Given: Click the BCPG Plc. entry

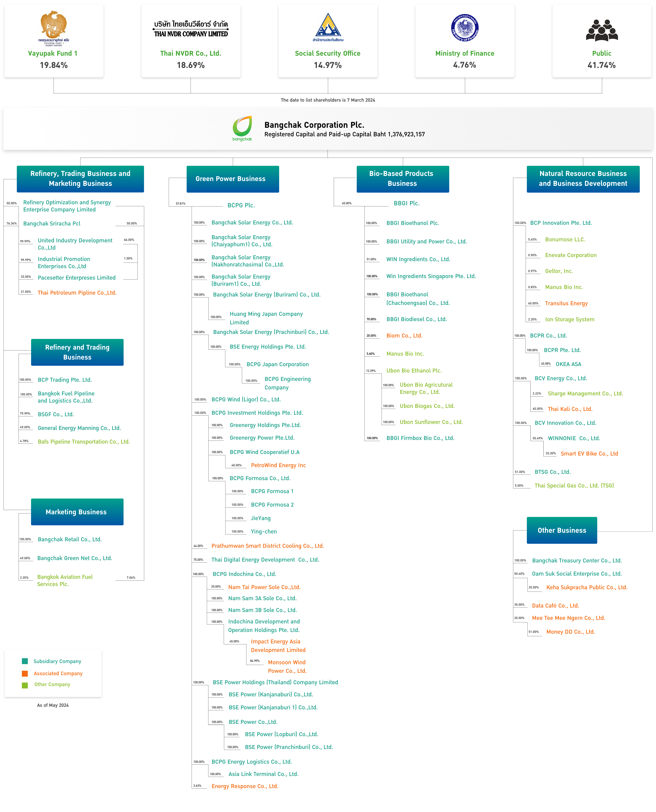Looking at the screenshot, I should click(241, 205).
